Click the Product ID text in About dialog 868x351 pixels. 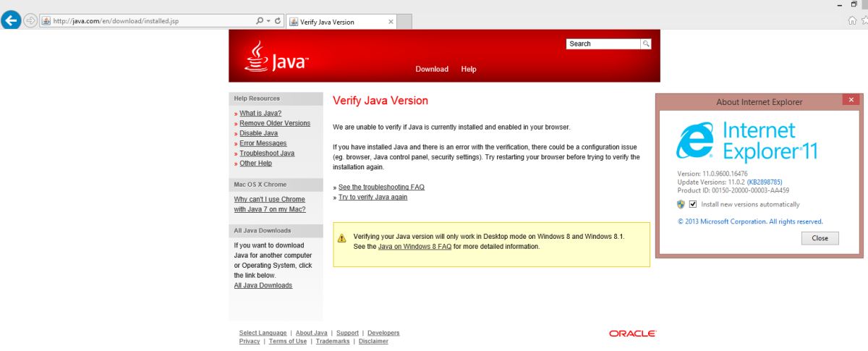click(733, 190)
